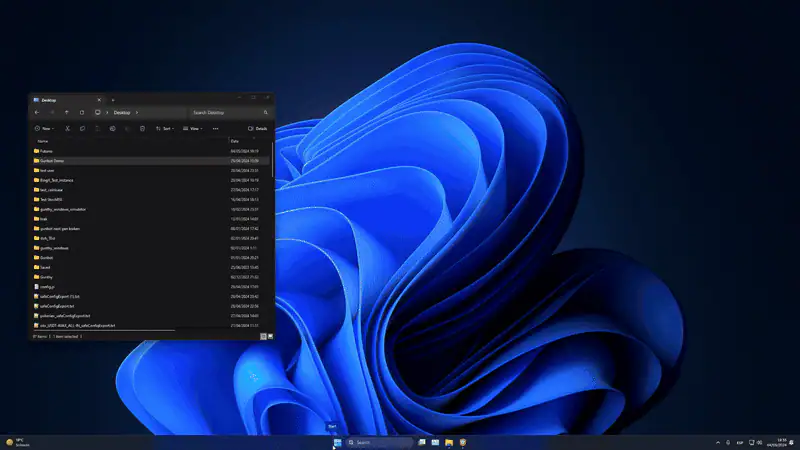Select the gunbot next gen kraken folder
Viewport: 800px width, 450px height.
pos(151,229)
